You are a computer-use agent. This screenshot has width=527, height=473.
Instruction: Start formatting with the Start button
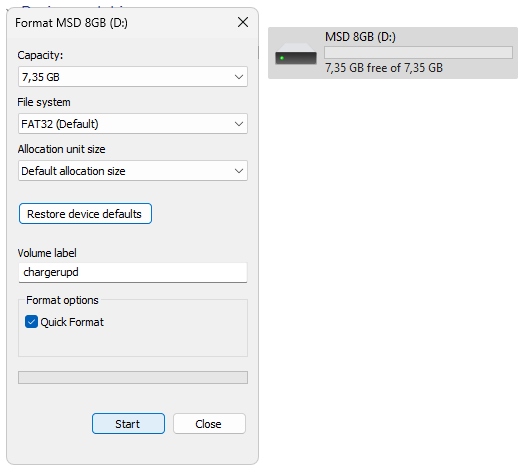128,424
